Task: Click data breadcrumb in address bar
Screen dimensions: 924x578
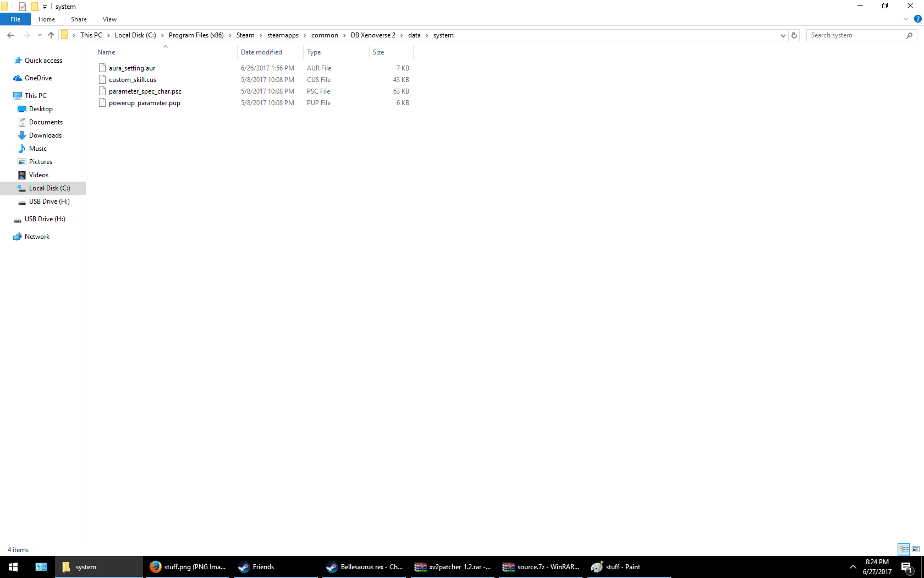Action: click(x=414, y=35)
